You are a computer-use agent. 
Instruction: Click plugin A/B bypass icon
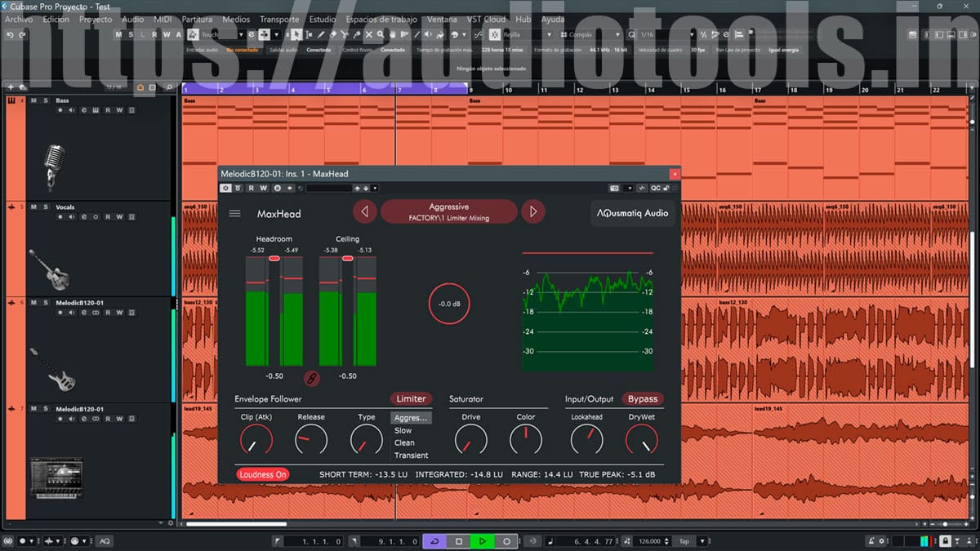tap(237, 189)
